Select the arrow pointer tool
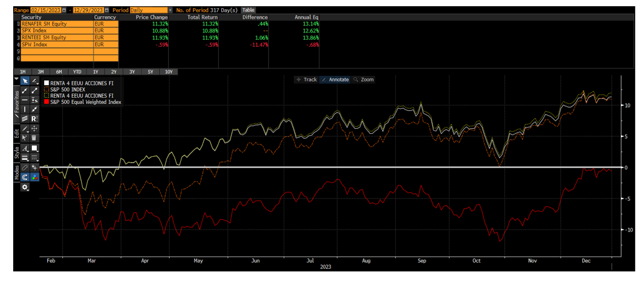The image size is (644, 282). coord(25,81)
